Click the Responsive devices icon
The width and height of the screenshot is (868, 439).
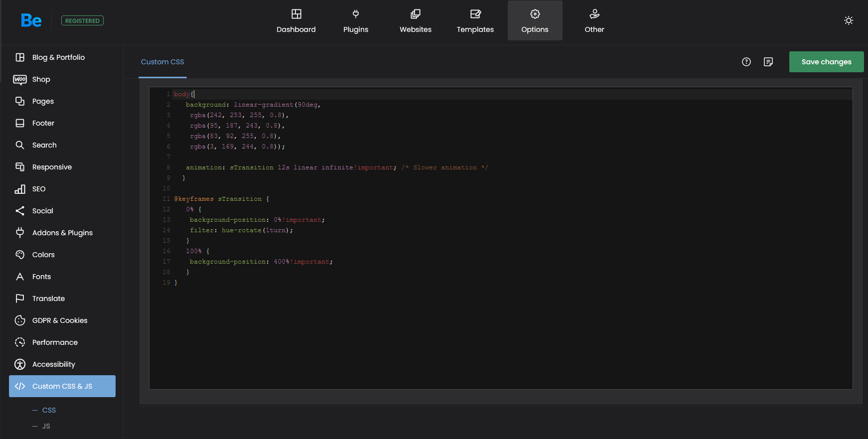(x=20, y=167)
